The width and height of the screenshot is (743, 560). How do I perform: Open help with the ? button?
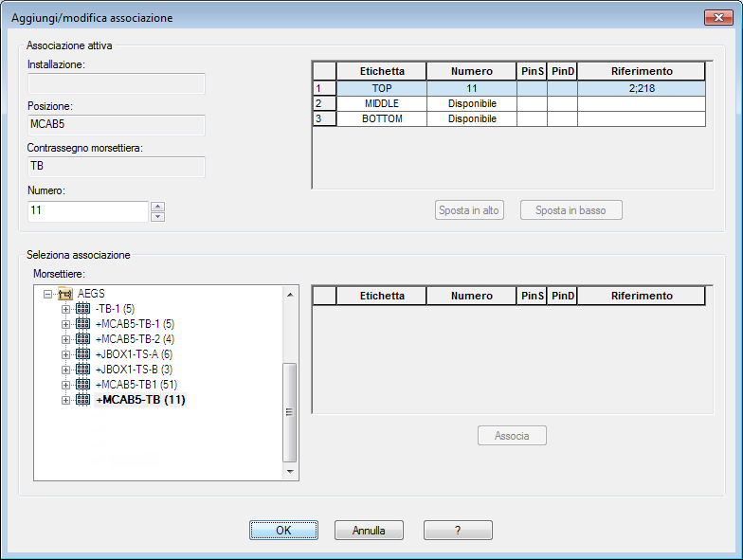[458, 531]
